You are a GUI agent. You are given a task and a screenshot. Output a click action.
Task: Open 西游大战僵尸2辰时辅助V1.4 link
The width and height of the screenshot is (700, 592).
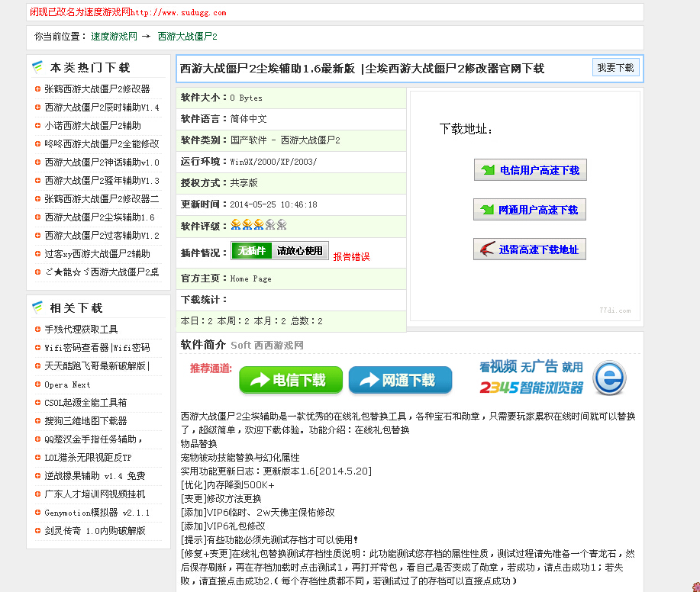tap(102, 108)
